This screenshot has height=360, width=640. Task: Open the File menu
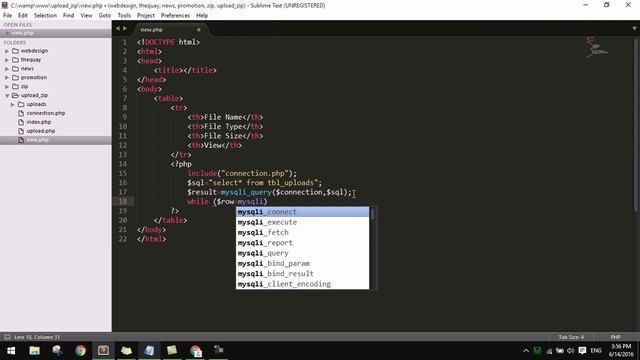tap(7, 16)
